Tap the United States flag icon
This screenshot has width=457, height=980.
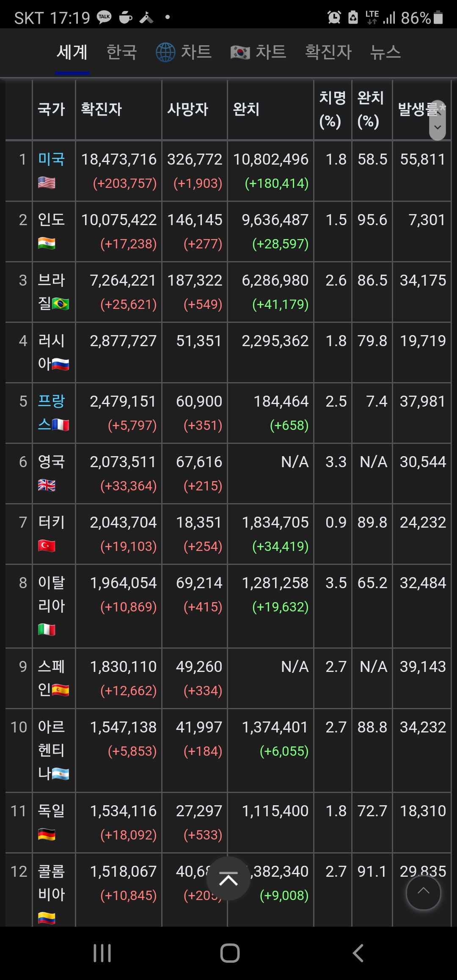47,183
